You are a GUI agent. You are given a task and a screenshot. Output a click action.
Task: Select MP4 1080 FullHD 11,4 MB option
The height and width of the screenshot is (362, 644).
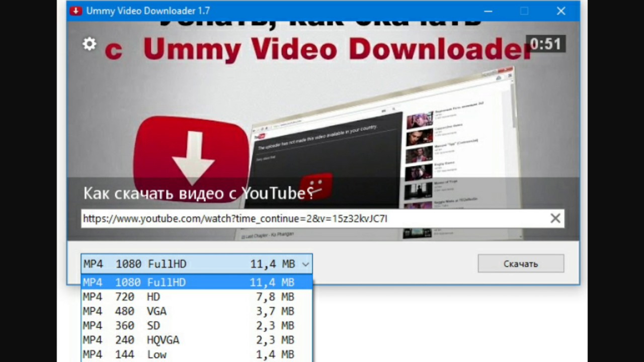[197, 282]
